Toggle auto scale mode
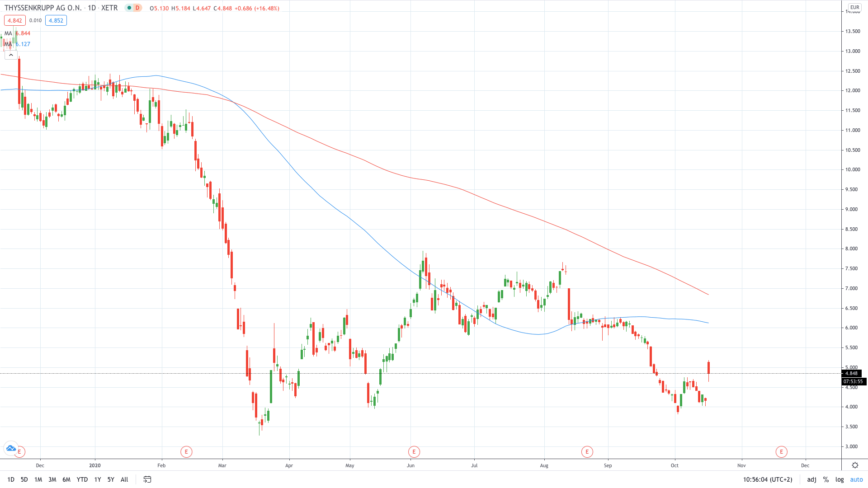The width and height of the screenshot is (868, 488). coord(857,479)
